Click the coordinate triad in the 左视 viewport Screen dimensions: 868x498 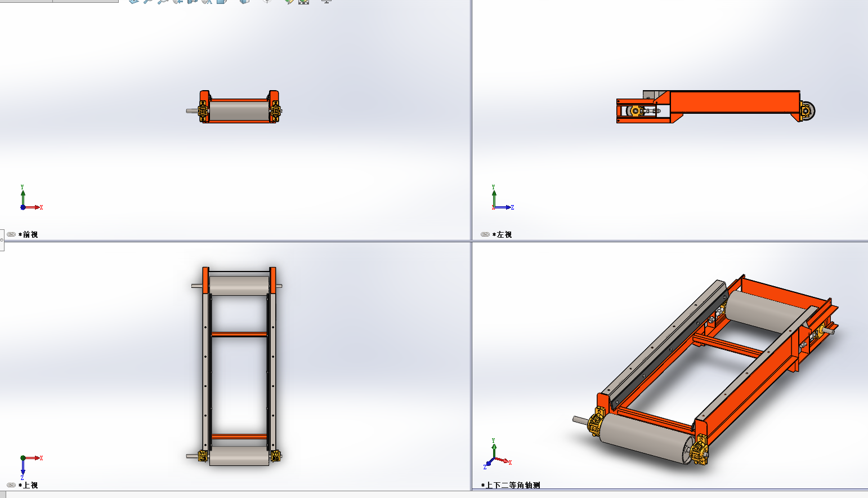(x=503, y=198)
